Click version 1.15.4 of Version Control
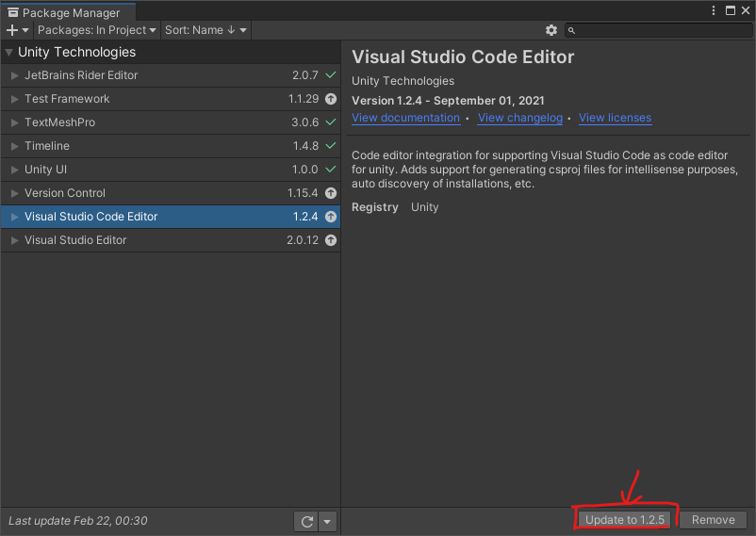Screen dimensions: 756x536 point(303,193)
